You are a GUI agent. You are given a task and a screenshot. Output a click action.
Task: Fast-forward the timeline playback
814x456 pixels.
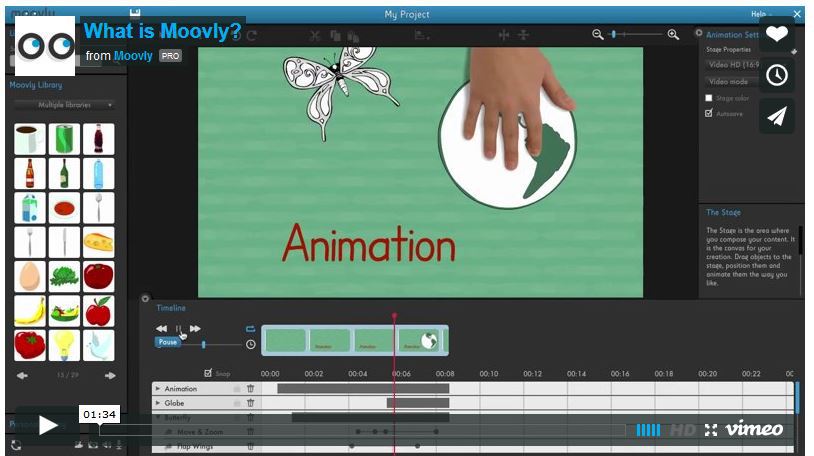(x=195, y=329)
